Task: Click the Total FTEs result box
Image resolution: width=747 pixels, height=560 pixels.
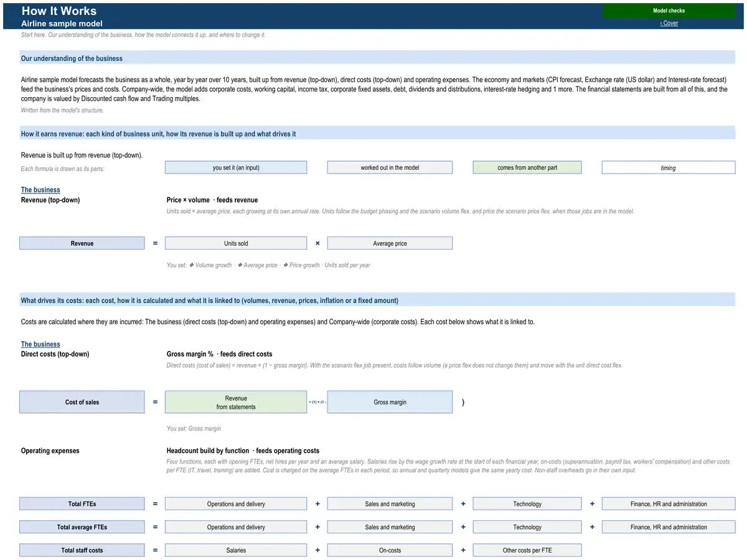Action: (82, 504)
